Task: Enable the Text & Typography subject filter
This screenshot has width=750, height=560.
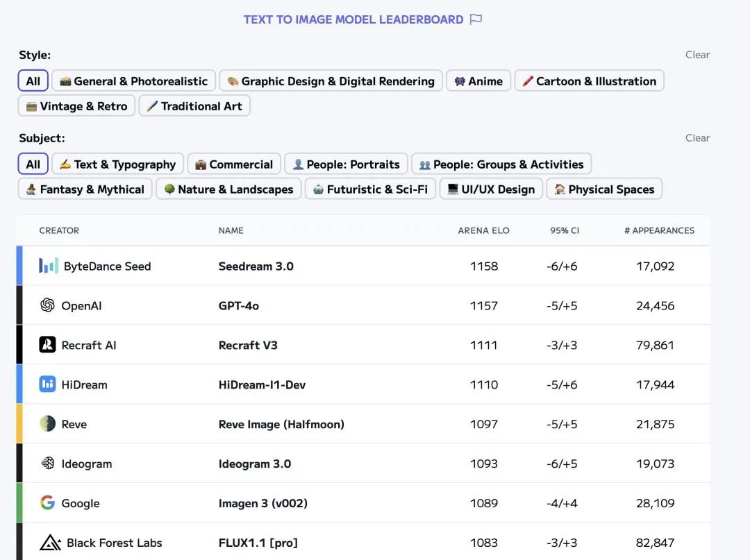Action: (x=117, y=164)
